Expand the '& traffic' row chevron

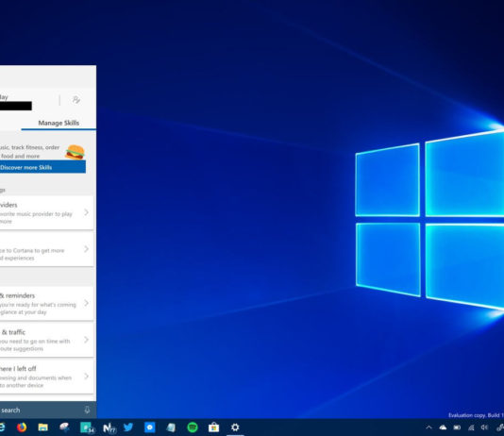tap(86, 340)
